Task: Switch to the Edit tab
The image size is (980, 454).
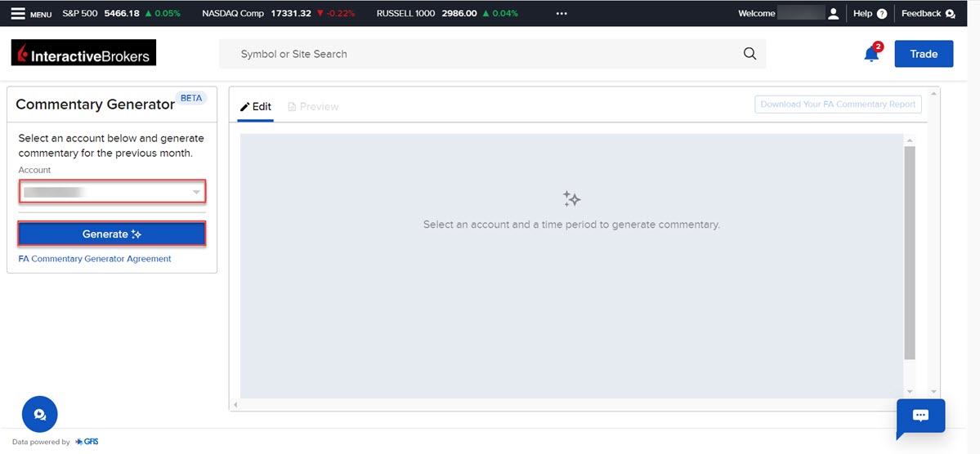Action: coord(256,107)
